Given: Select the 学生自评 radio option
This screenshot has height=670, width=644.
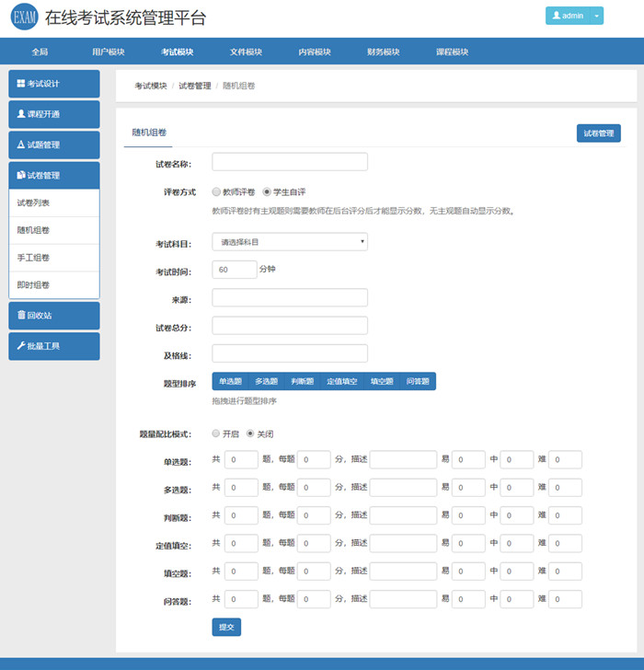Looking at the screenshot, I should pos(267,192).
